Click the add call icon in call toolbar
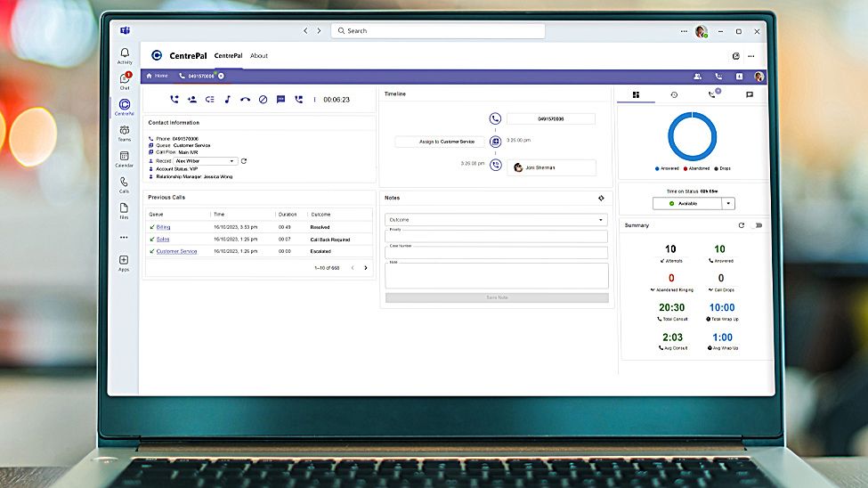 174,99
